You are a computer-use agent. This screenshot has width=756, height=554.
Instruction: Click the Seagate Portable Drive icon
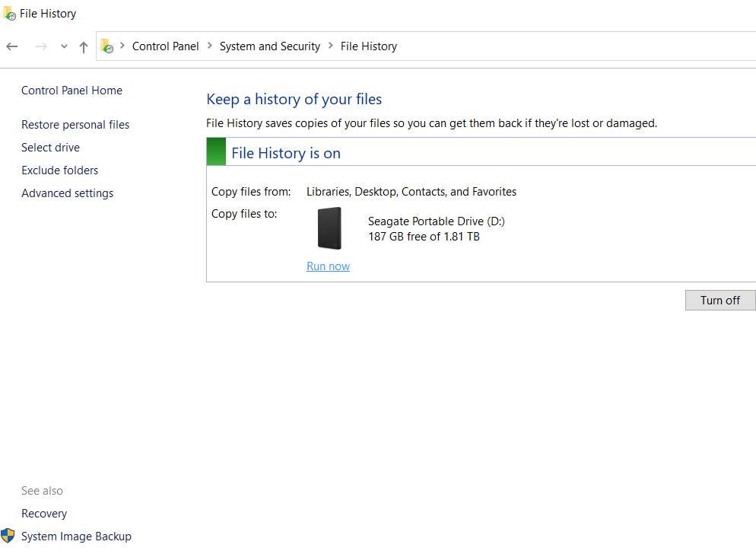click(x=329, y=228)
